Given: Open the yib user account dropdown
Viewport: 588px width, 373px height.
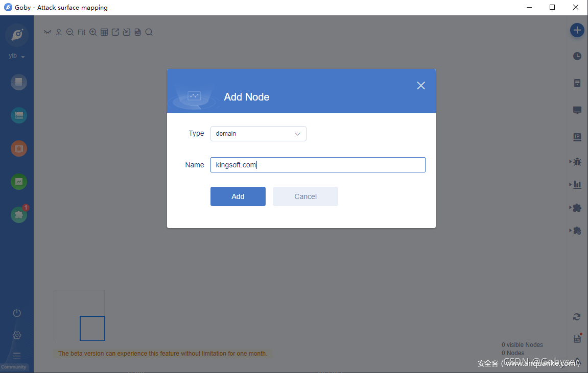Looking at the screenshot, I should [x=17, y=56].
